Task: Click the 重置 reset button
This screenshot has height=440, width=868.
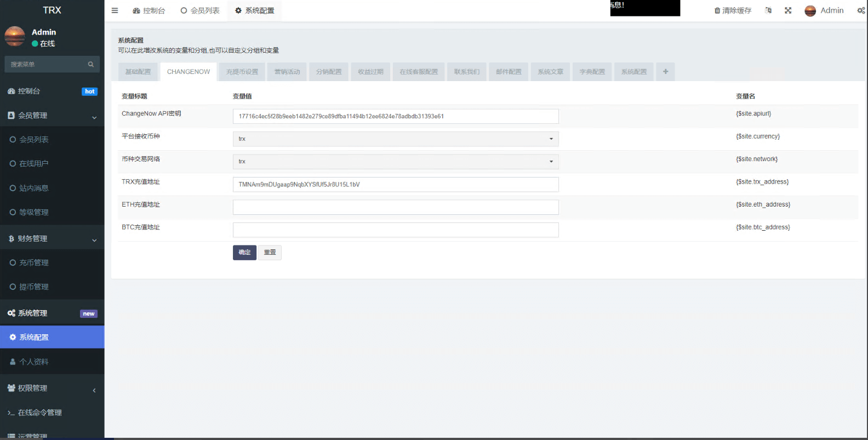Action: click(x=270, y=253)
